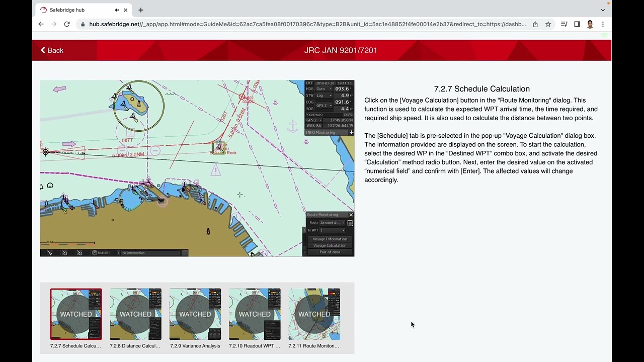Toggle the browser side panel
Screen dimensions: 644x362
click(x=577, y=24)
